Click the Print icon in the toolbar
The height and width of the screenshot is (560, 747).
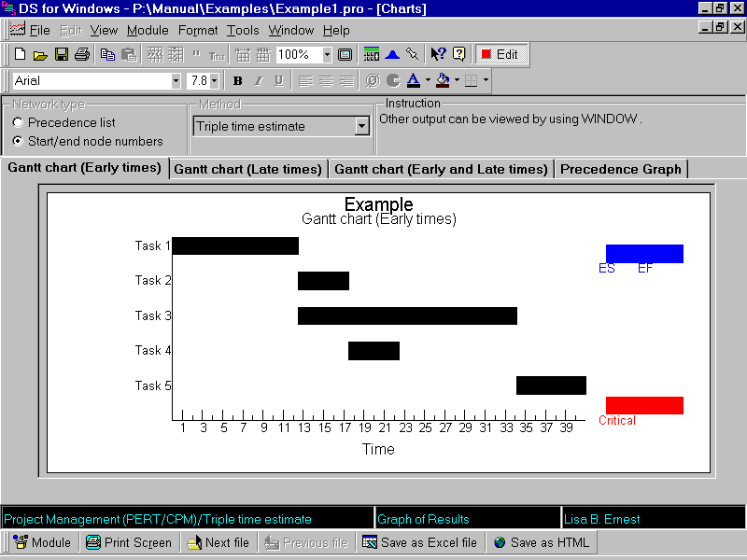[x=82, y=55]
